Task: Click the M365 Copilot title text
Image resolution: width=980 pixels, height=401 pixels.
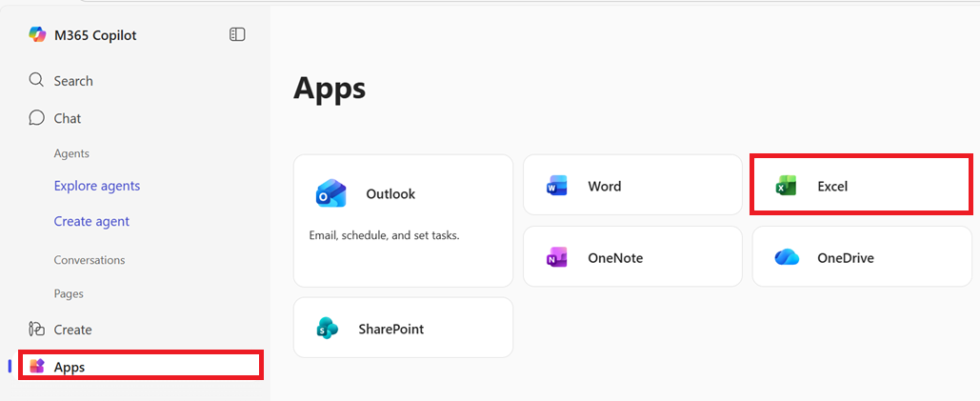Action: click(x=95, y=35)
